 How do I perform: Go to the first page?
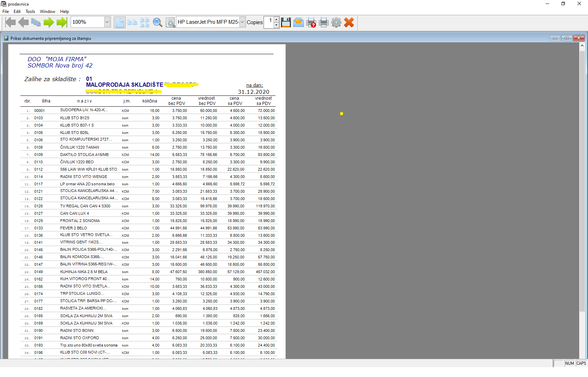pyautogui.click(x=10, y=22)
